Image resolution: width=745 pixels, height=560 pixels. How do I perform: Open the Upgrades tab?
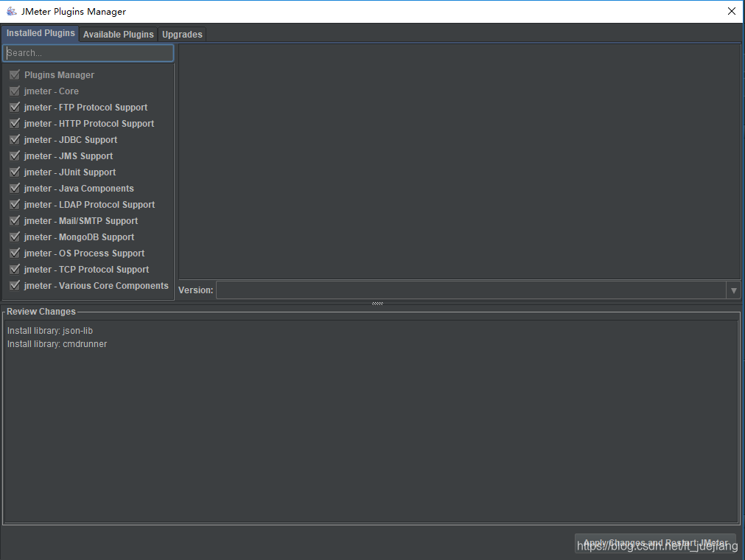tap(182, 34)
